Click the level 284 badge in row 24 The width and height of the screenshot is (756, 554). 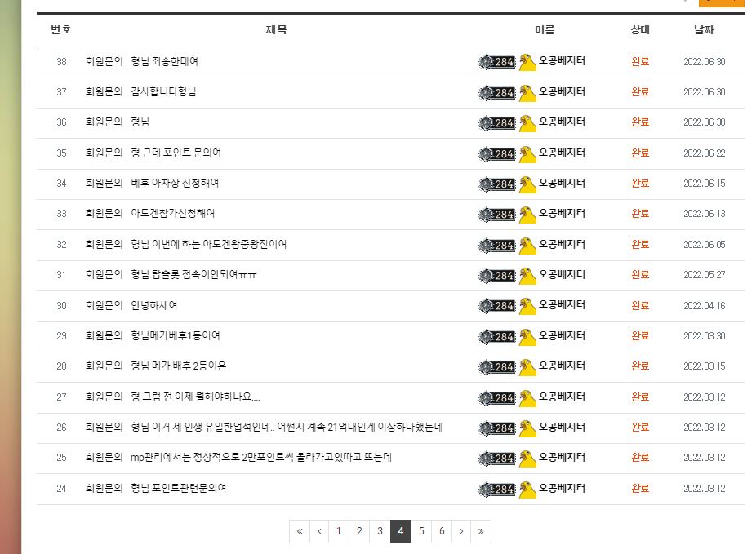click(497, 489)
